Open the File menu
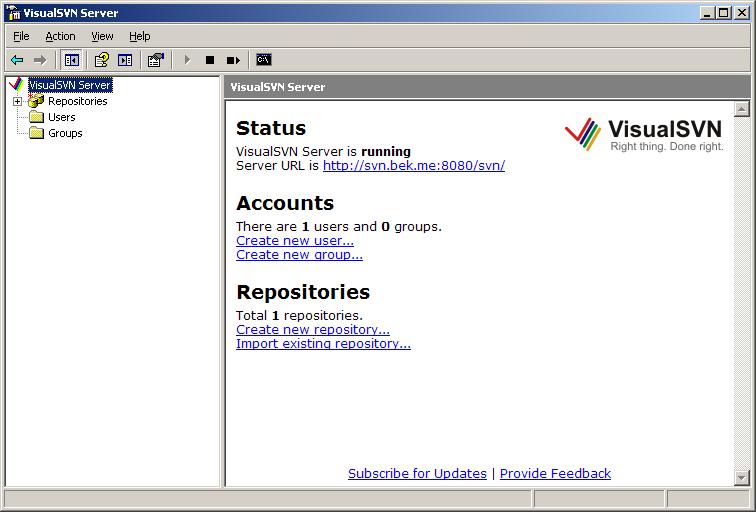The height and width of the screenshot is (512, 756). [x=21, y=36]
